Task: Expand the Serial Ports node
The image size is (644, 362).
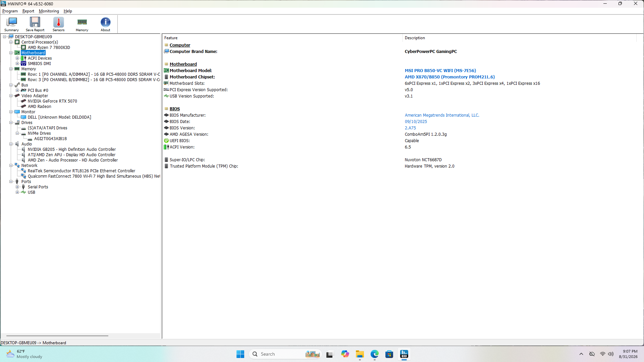Action: pyautogui.click(x=17, y=187)
